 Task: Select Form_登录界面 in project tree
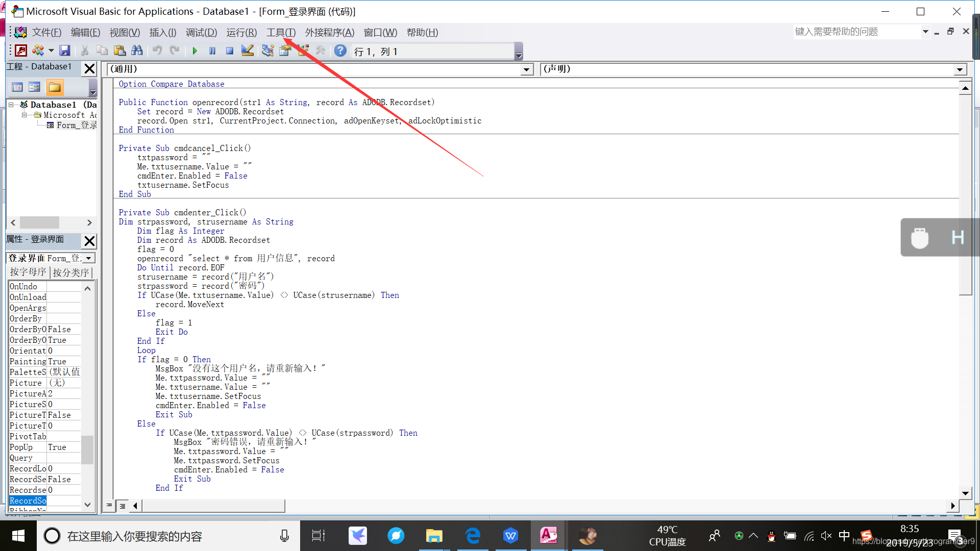(x=76, y=126)
